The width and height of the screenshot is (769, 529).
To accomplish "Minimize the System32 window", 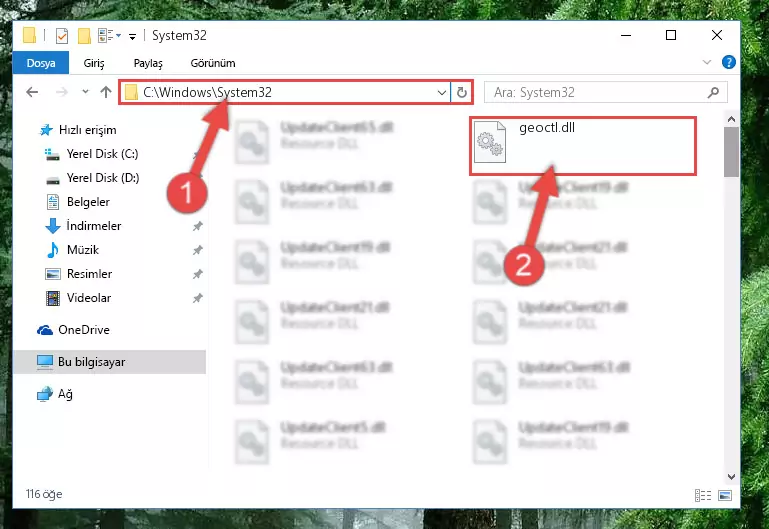I will 626,35.
